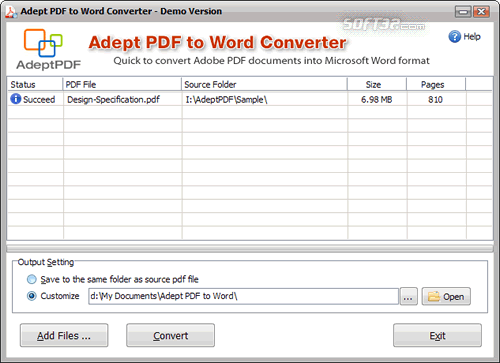Click the Convert button
The image size is (500, 363).
pos(170,335)
